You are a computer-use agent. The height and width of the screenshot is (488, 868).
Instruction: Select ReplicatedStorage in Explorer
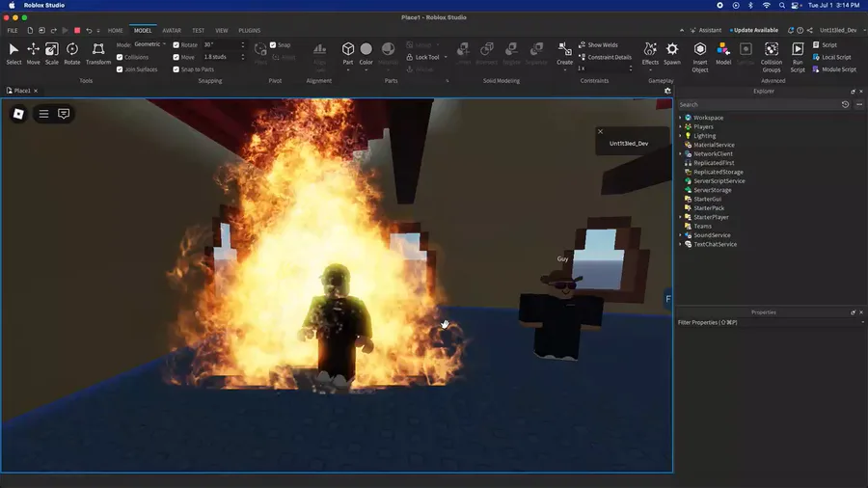tap(718, 172)
